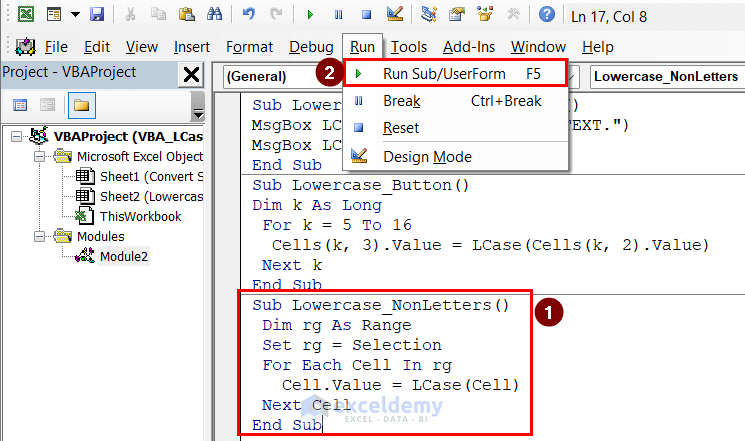The width and height of the screenshot is (745, 441).
Task: Click the 'Set rg = Selection' line
Action: tap(352, 345)
